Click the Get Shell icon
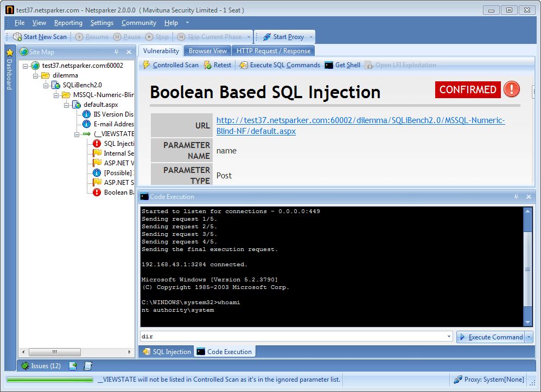Image resolution: width=541 pixels, height=392 pixels. (343, 65)
